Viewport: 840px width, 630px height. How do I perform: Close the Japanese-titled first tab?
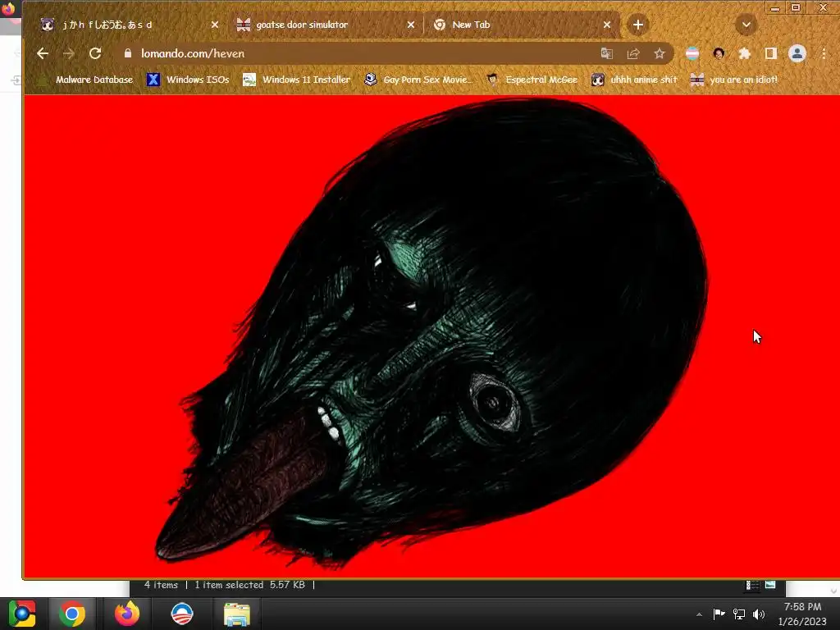point(215,25)
